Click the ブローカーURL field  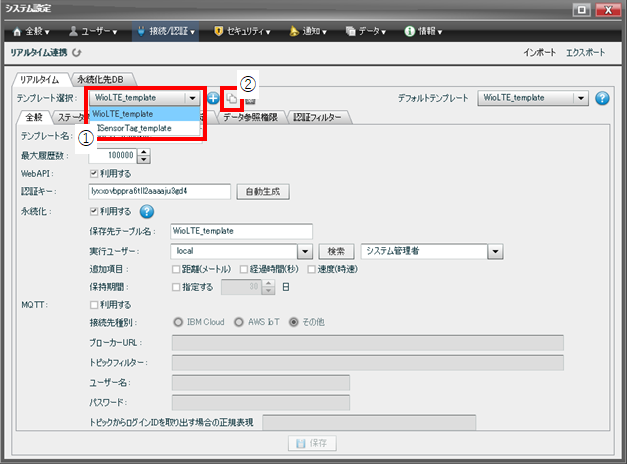368,343
